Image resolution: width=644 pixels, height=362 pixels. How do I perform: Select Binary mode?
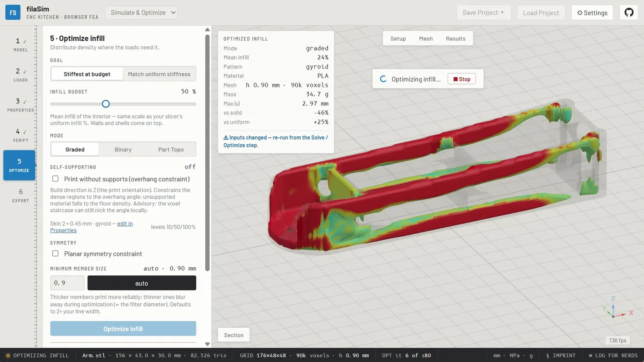click(123, 149)
